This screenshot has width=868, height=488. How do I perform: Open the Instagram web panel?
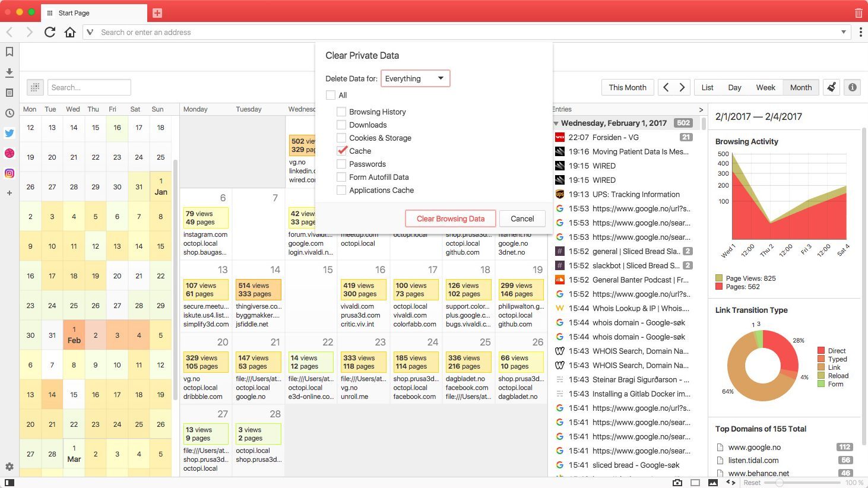(9, 173)
